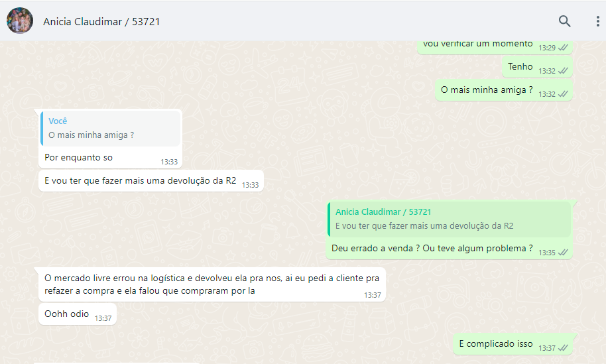
Task: Click read-receipt checkmarks on 'Tenho' message
Action: click(563, 71)
